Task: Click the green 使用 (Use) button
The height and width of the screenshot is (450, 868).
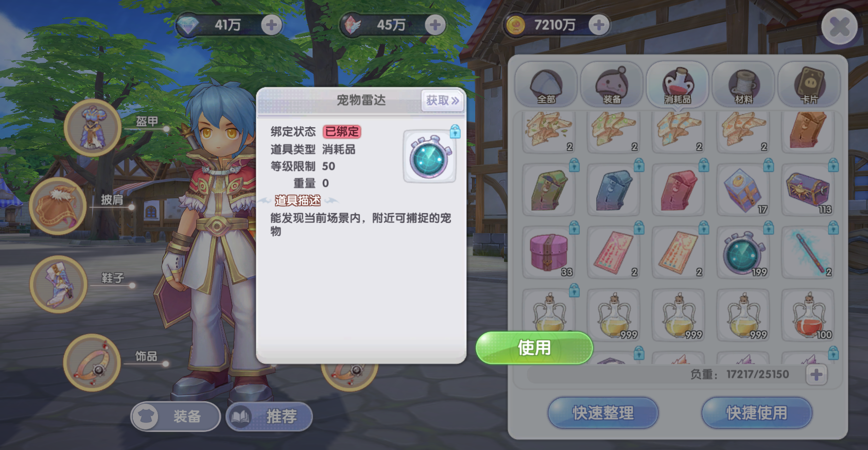Action: click(534, 348)
